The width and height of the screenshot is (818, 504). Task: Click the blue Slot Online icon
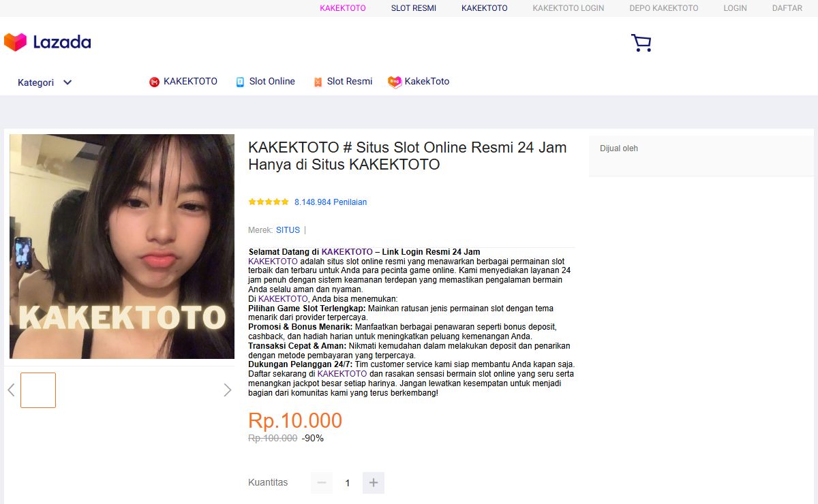click(x=240, y=82)
